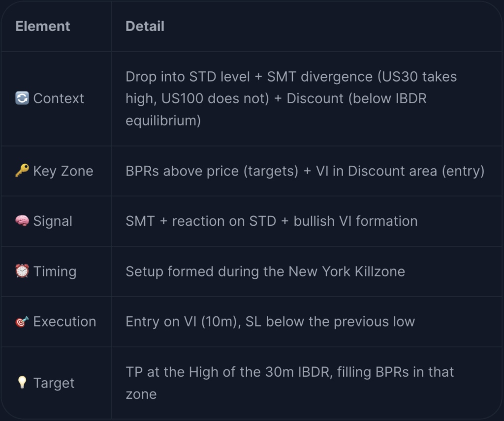Click the refresh arrows icon beside Context
The height and width of the screenshot is (421, 504).
coord(22,98)
